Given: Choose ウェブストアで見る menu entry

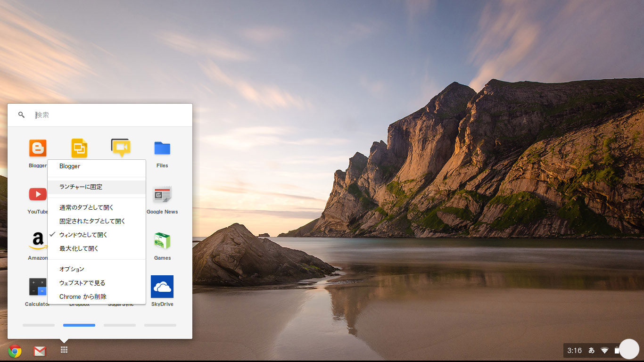Looking at the screenshot, I should pos(97,283).
